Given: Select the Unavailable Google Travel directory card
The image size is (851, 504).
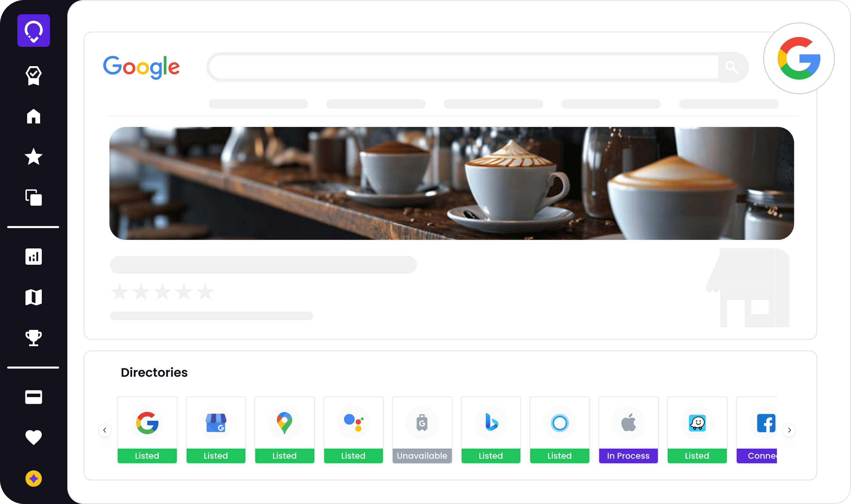Looking at the screenshot, I should [422, 430].
